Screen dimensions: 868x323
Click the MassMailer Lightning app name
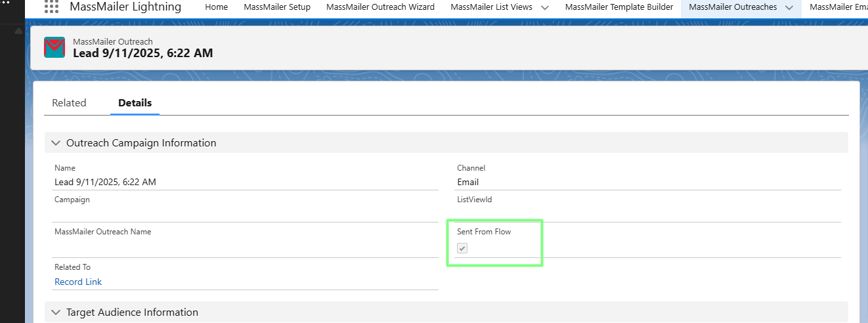coord(125,7)
